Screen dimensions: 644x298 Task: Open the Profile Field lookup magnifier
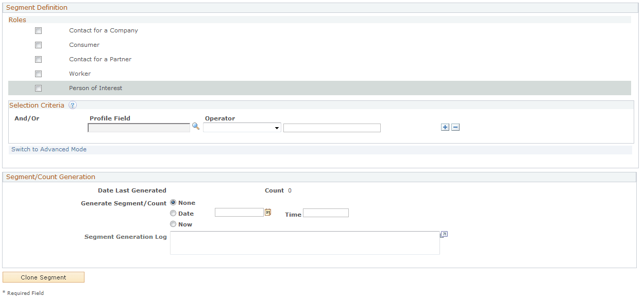click(196, 126)
